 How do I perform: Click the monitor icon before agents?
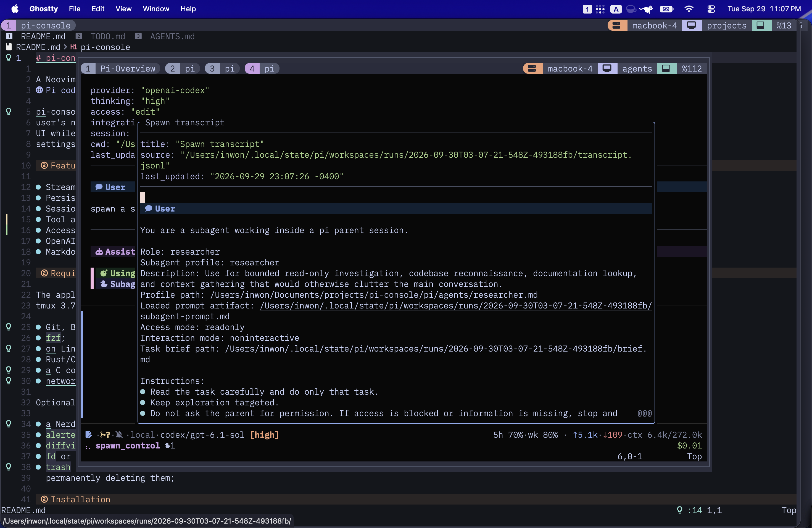point(607,68)
